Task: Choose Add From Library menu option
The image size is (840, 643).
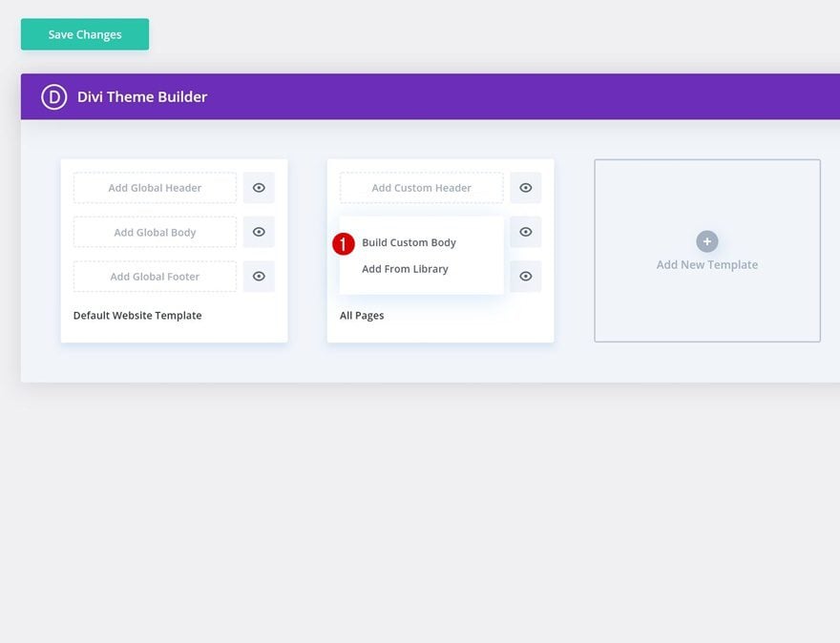Action: coord(405,269)
